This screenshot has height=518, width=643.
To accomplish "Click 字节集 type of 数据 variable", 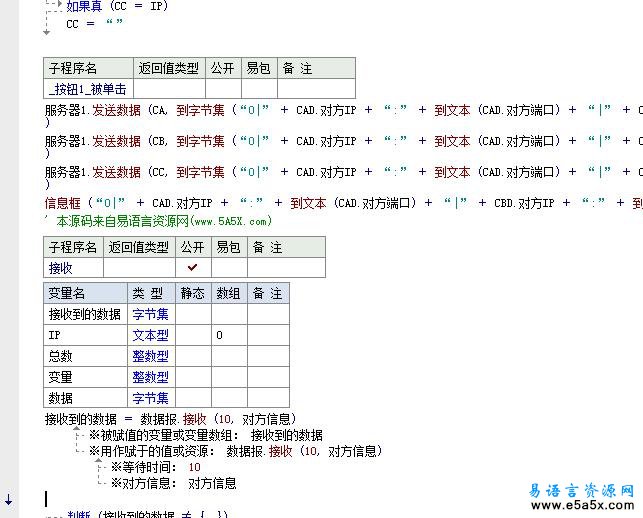I will pyautogui.click(x=150, y=398).
